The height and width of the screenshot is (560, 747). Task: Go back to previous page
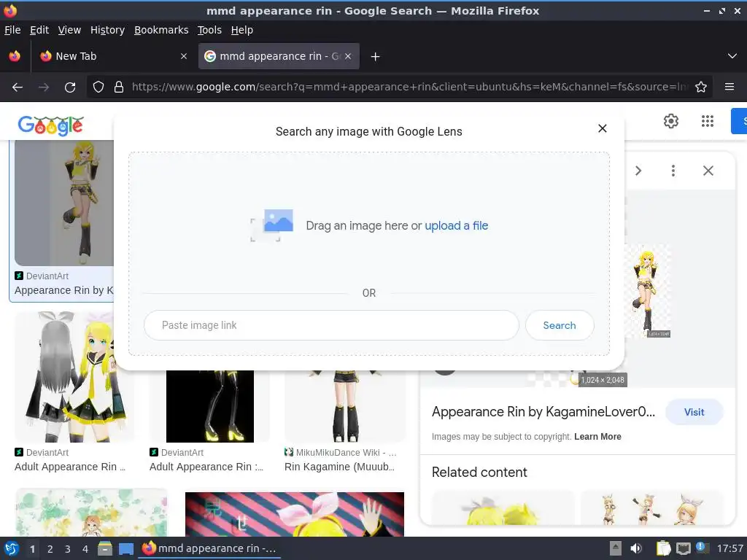[x=18, y=87]
